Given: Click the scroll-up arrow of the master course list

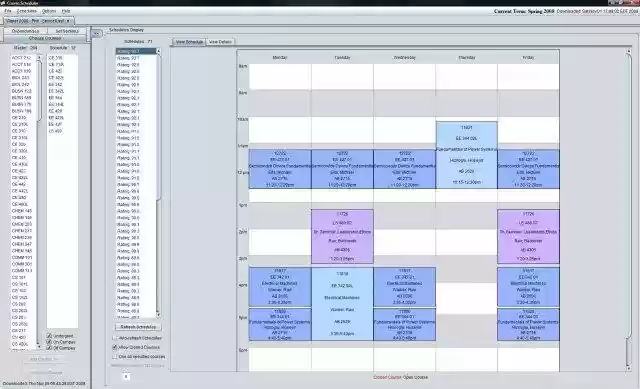Looking at the screenshot, I should coord(39,58).
